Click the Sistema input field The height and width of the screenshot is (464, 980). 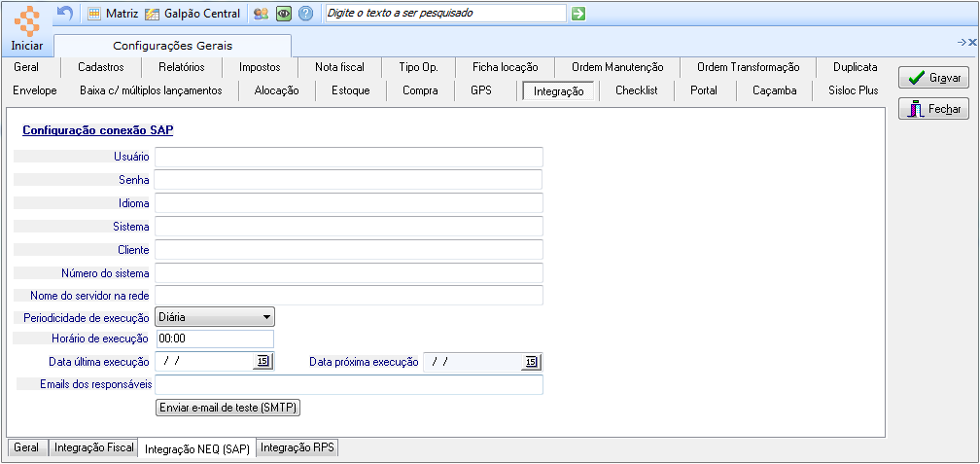(349, 227)
